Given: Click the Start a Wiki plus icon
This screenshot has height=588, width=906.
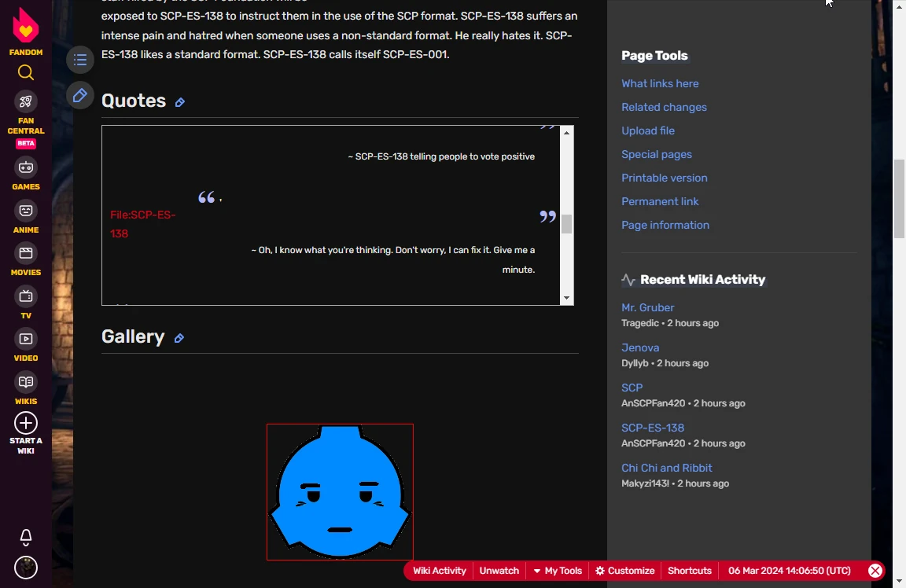Looking at the screenshot, I should (x=26, y=422).
